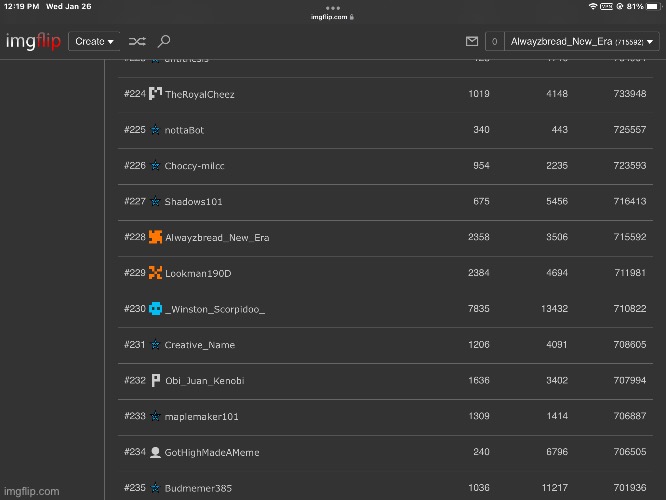Select rank number #230
The image size is (666, 500).
[x=135, y=309]
